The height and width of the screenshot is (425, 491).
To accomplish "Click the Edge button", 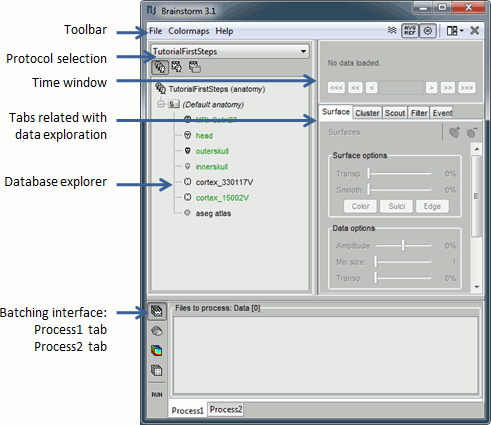I will click(x=432, y=206).
